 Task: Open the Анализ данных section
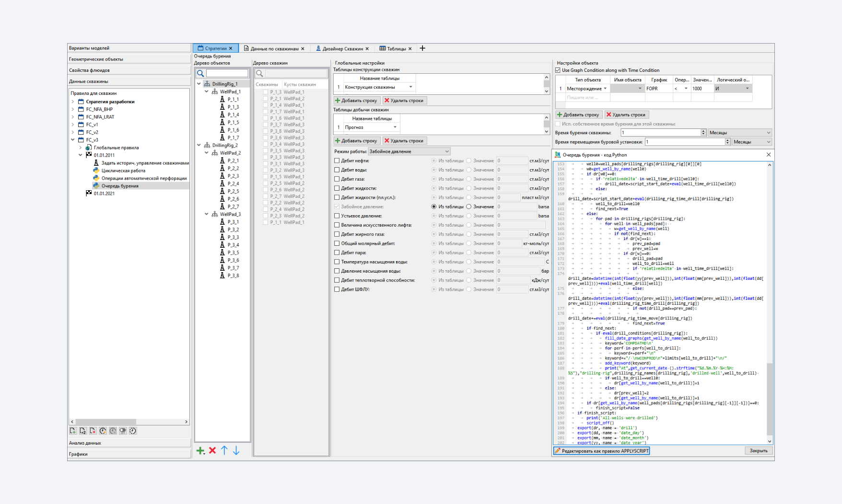tap(129, 443)
